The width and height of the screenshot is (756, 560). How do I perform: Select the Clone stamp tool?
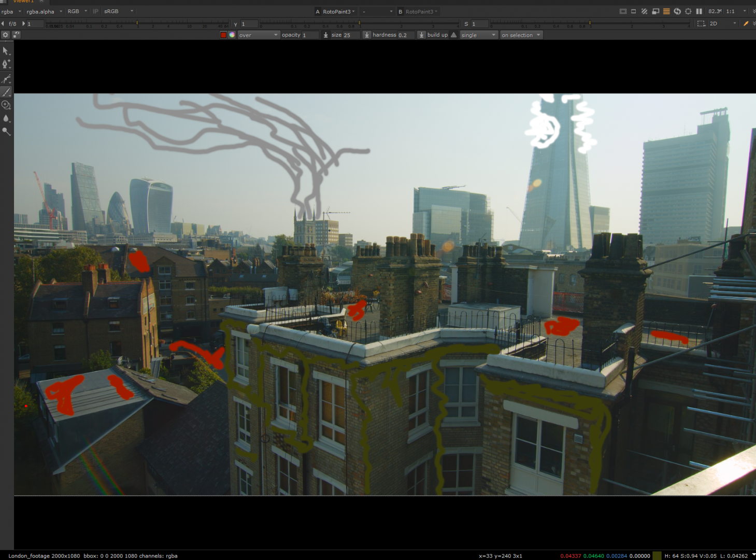click(x=6, y=105)
